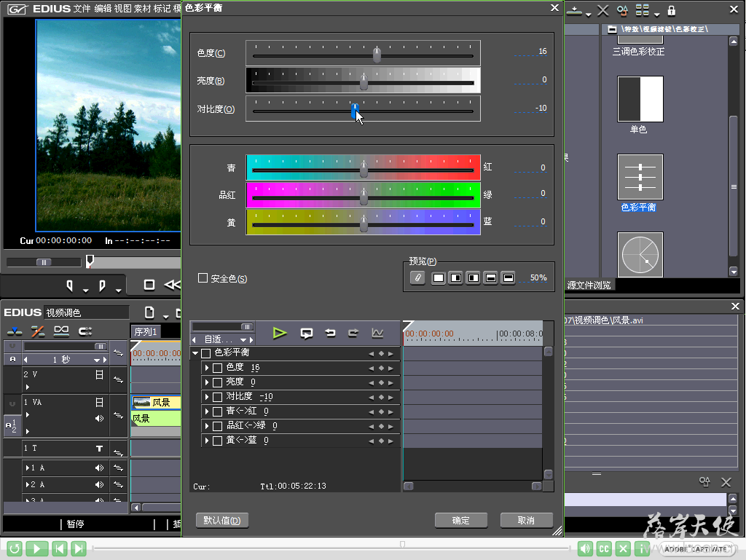746x560 pixels.
Task: Click the title T icon on track 1 T
Action: [99, 449]
